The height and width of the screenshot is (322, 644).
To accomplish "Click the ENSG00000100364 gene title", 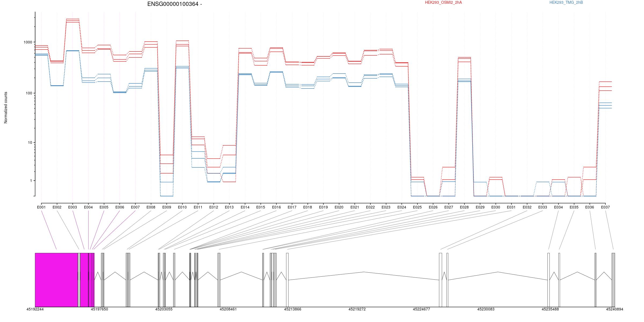I will pos(174,4).
